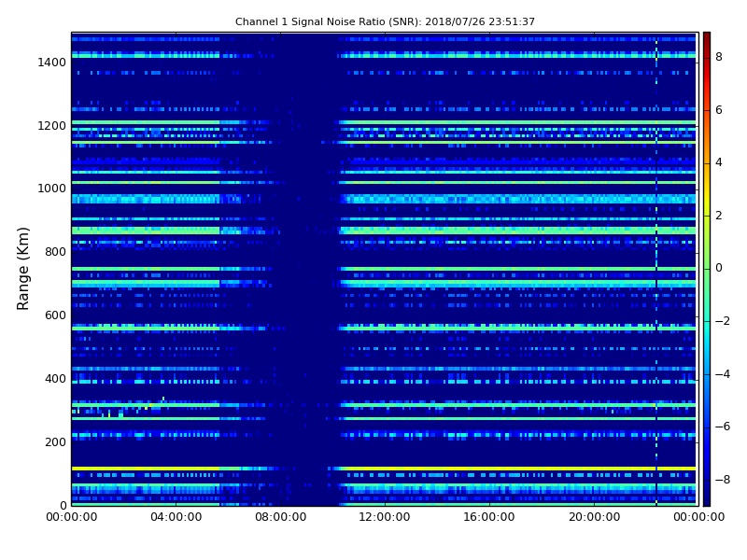Click the colorbar label −8
The height and width of the screenshot is (560, 747).
pyautogui.click(x=723, y=480)
